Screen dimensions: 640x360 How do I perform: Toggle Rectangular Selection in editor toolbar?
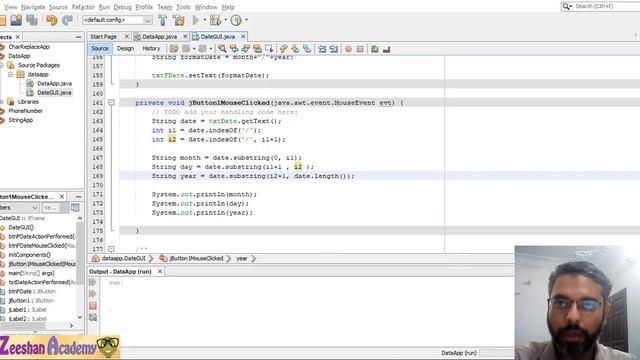click(269, 49)
